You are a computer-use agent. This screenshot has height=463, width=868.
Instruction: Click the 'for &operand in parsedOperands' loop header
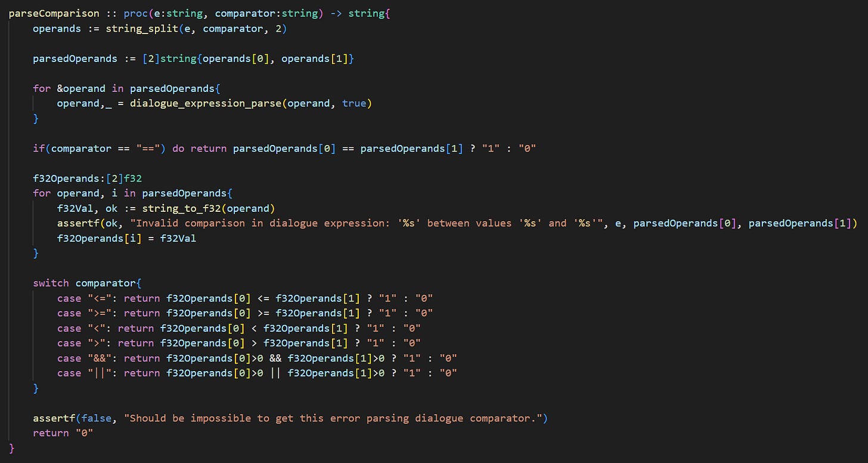tap(126, 88)
